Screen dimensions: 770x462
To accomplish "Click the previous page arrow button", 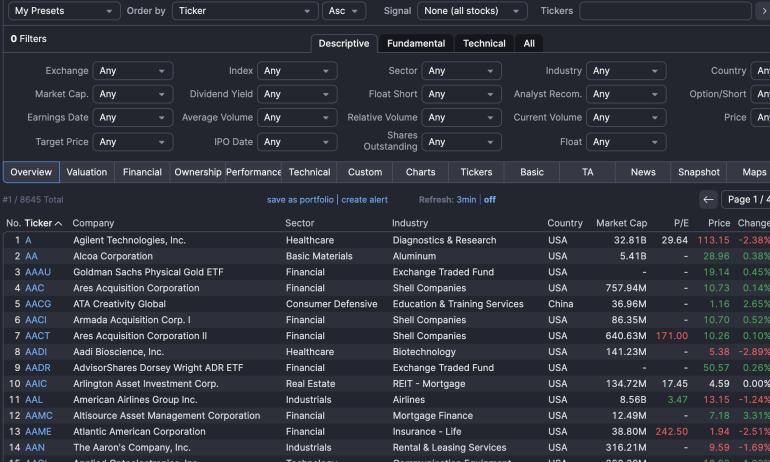I will [x=708, y=199].
